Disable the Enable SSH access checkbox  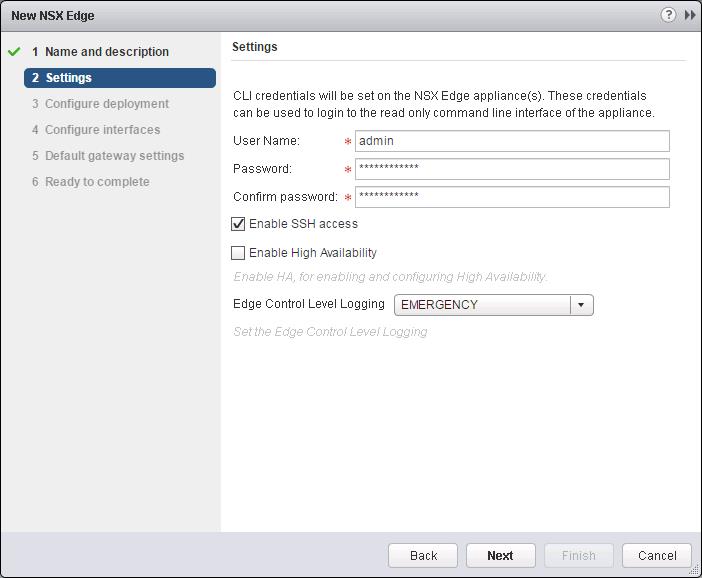[x=238, y=224]
